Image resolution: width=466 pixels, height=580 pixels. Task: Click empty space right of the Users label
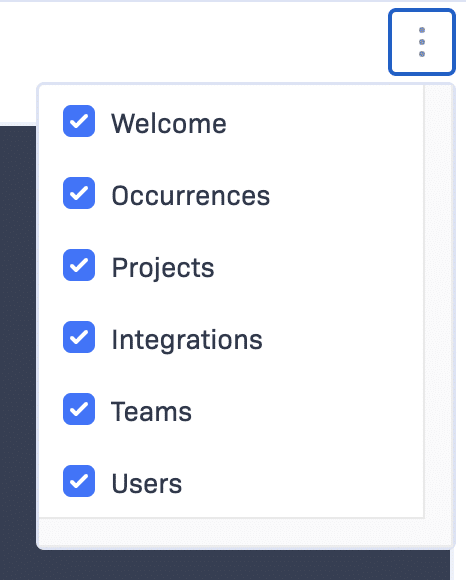point(303,483)
